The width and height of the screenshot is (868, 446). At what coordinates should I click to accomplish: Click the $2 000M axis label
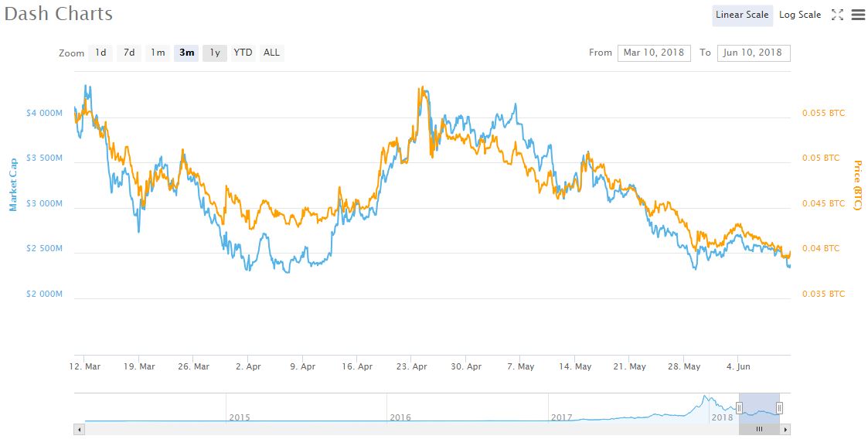44,294
